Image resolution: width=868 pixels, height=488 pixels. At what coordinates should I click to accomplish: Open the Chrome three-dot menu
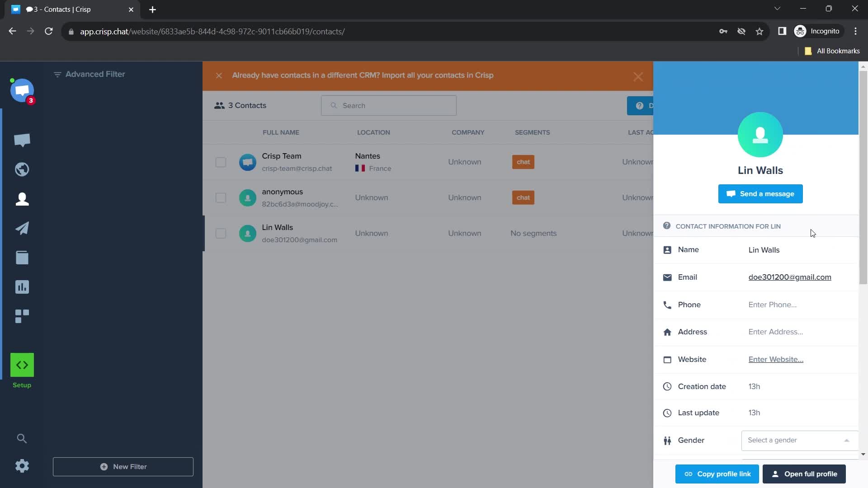[x=855, y=31]
